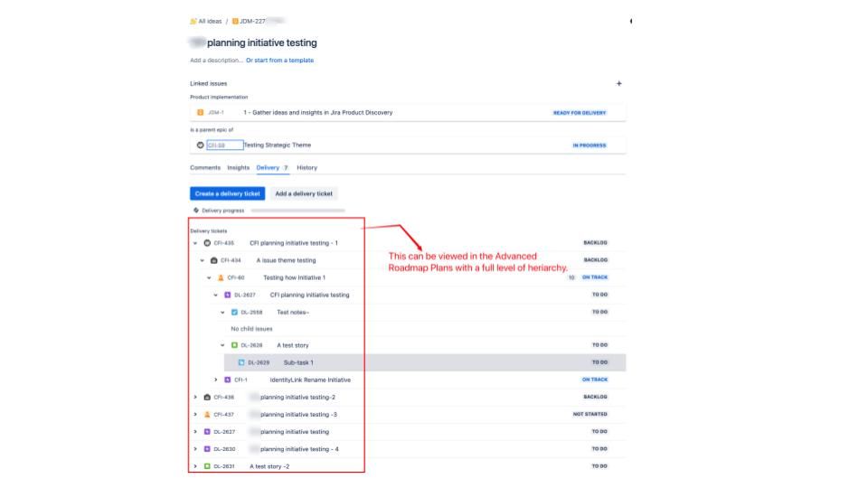Collapse the CFI-434 row

tap(202, 260)
